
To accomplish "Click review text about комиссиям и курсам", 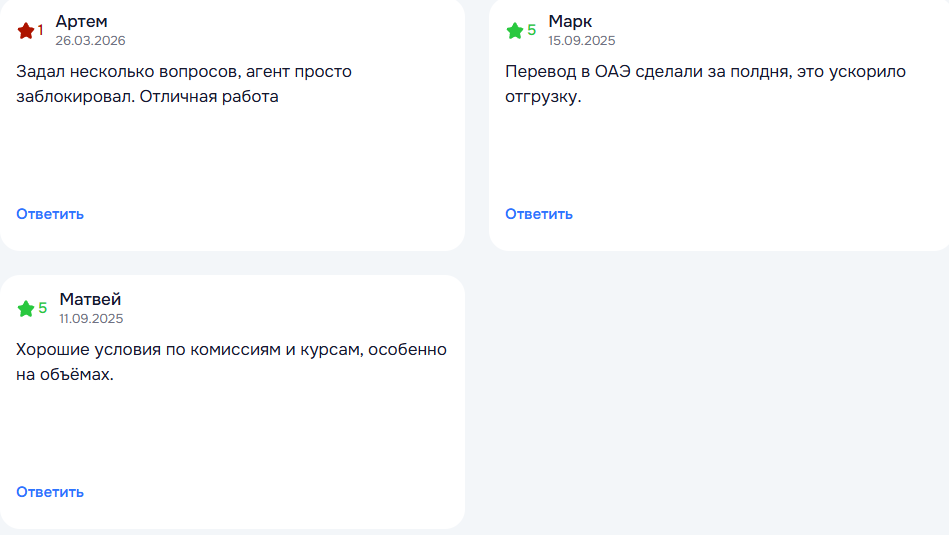I will tap(231, 362).
